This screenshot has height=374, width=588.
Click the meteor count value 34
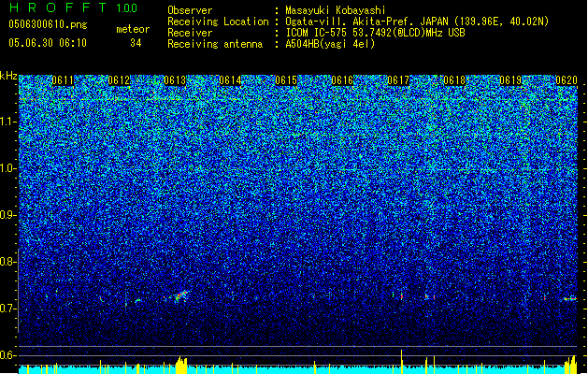pyautogui.click(x=136, y=43)
